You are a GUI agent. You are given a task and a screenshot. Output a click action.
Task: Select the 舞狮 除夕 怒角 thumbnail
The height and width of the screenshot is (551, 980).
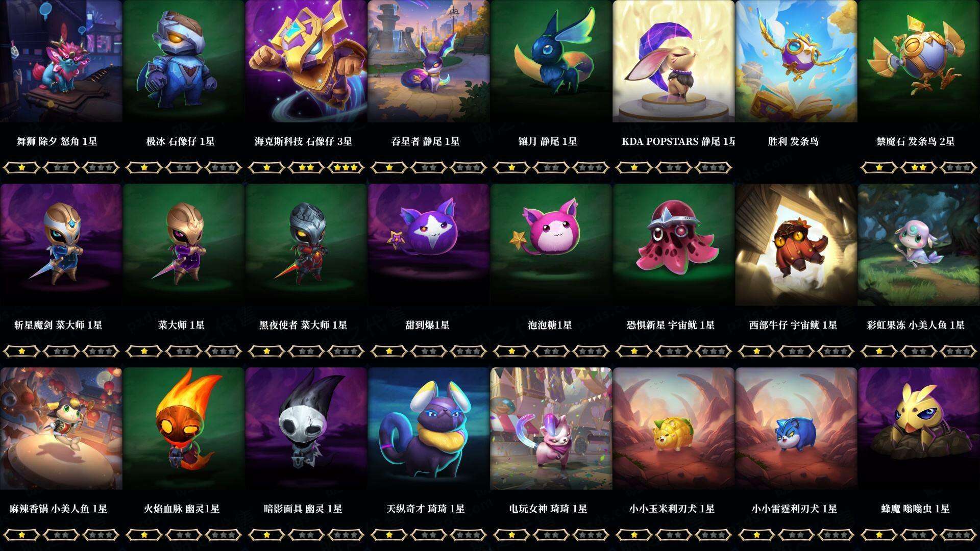point(61,61)
